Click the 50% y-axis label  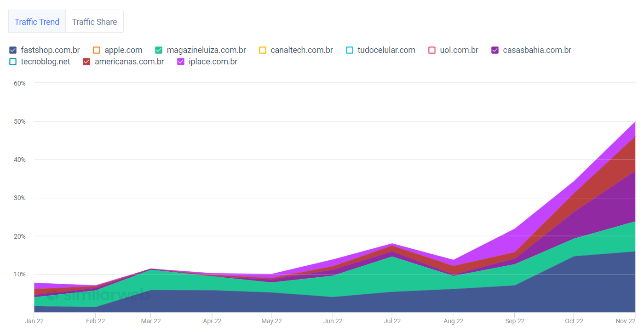(x=20, y=121)
